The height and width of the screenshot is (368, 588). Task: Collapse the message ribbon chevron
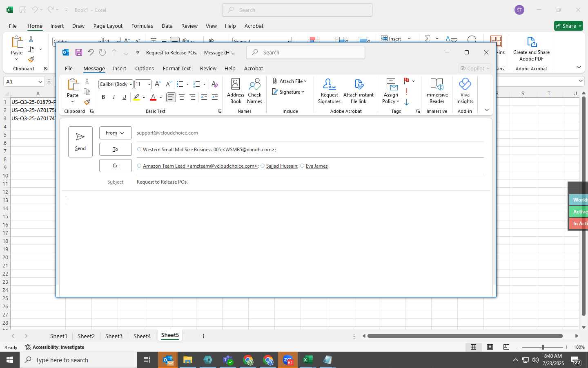click(x=487, y=110)
